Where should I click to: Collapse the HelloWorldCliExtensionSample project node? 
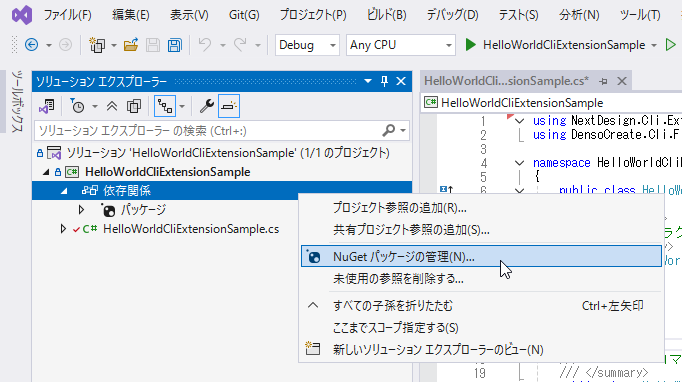point(46,172)
